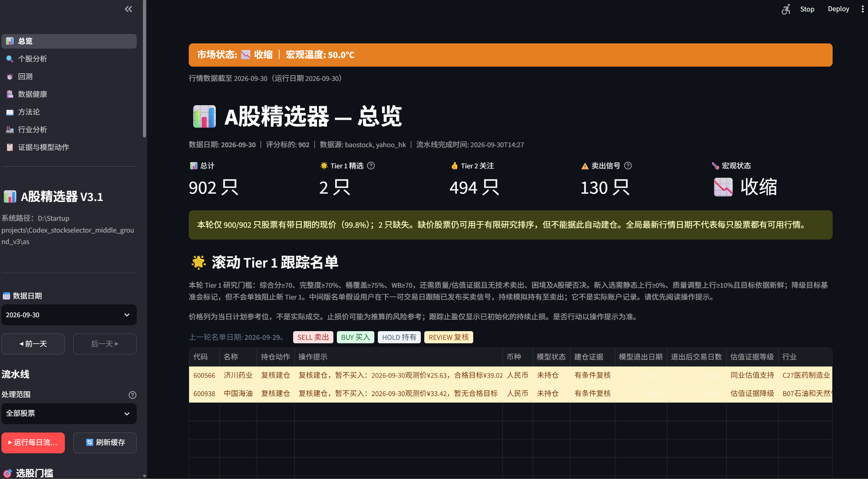Sort table by 代码 column header
Viewport: 868px width, 479px height.
(x=204, y=357)
